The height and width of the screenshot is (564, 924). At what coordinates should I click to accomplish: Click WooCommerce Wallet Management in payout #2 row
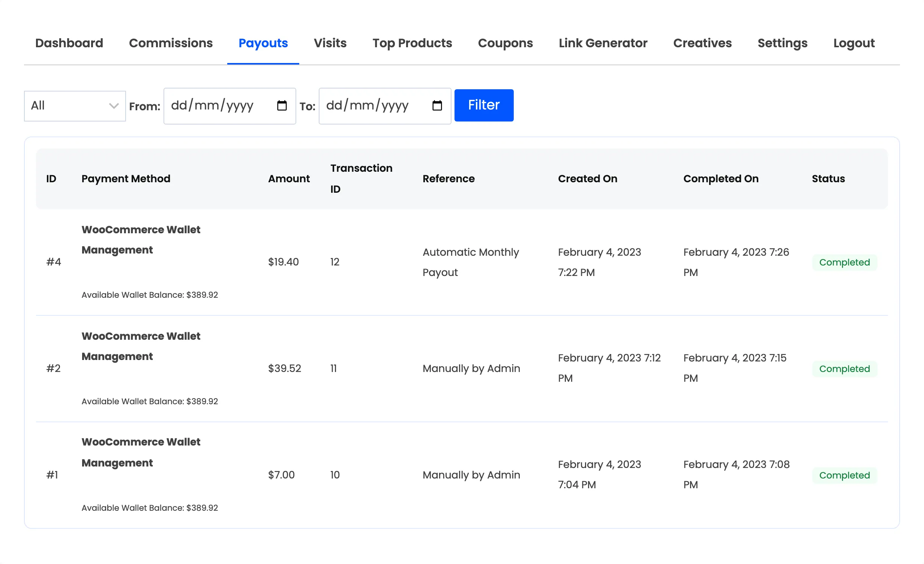[x=141, y=346]
